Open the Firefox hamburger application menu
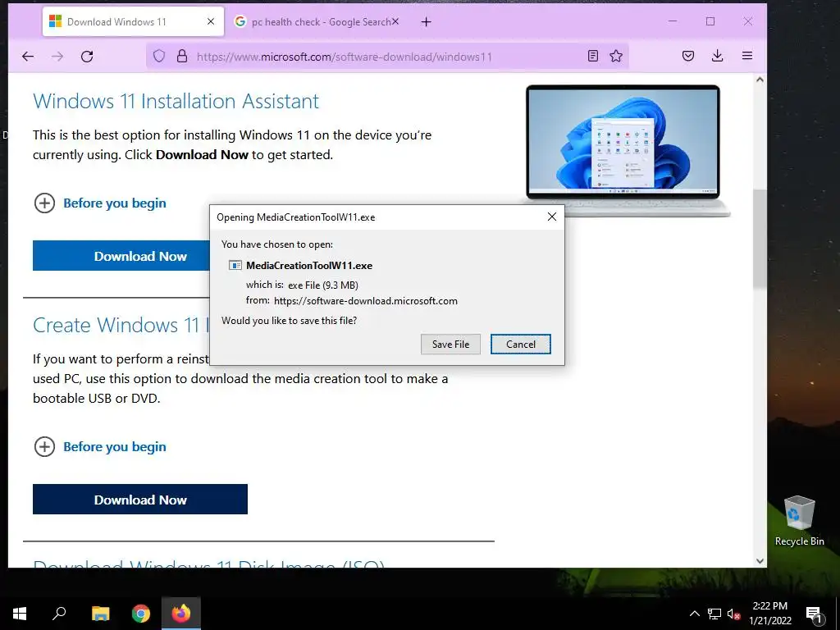The width and height of the screenshot is (840, 630). [x=747, y=56]
